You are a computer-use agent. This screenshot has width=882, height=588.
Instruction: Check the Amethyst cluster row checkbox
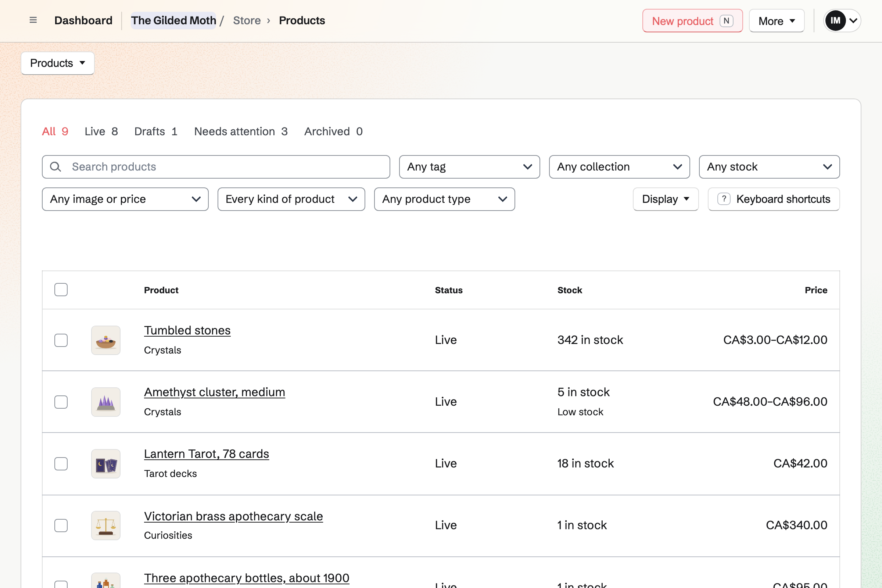pos(61,402)
